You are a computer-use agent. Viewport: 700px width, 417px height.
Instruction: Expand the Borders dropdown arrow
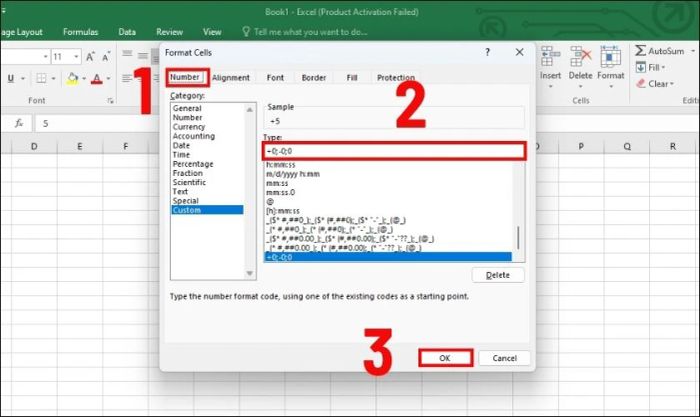(53, 79)
